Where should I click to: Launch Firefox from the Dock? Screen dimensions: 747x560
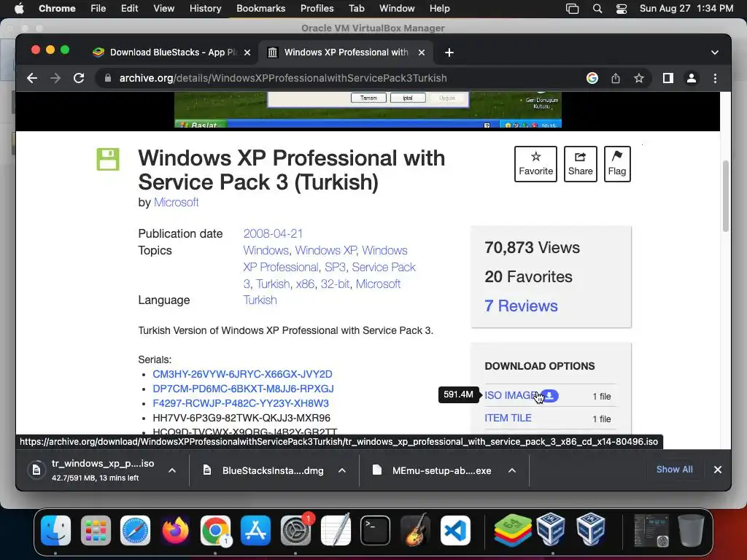pyautogui.click(x=175, y=531)
